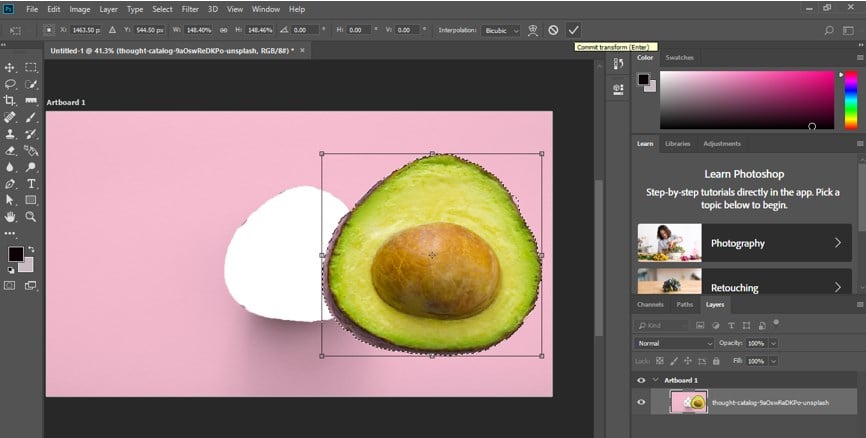Select the Brush tool
The image size is (866, 438).
point(31,117)
